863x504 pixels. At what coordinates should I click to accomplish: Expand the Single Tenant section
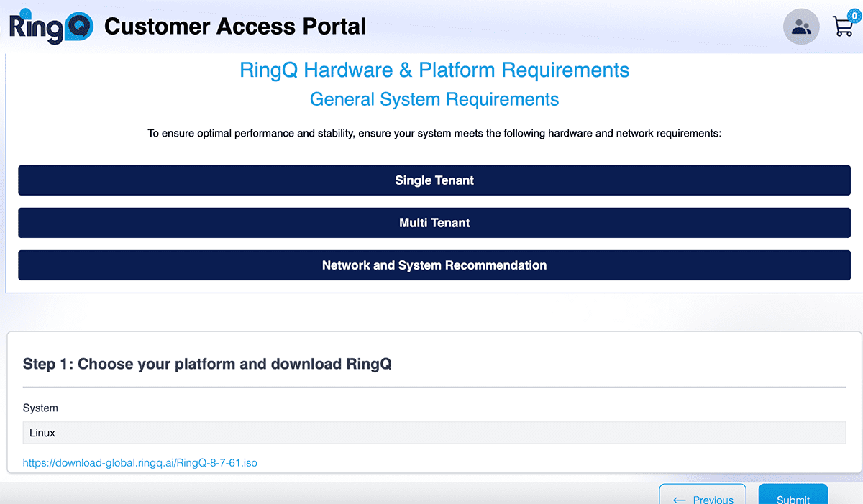[x=434, y=180]
